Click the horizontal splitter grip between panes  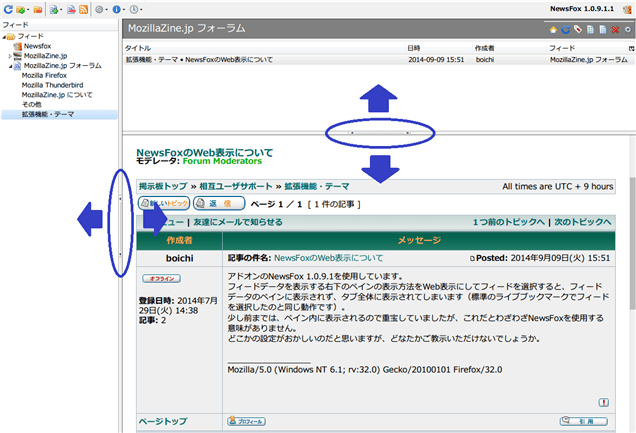378,132
